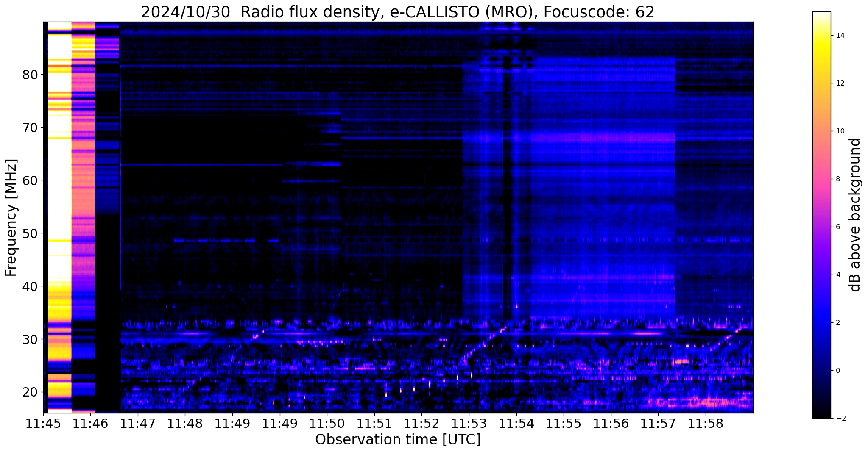The image size is (868, 452).
Task: Select the 11:47 time tick label
Action: coord(138,424)
